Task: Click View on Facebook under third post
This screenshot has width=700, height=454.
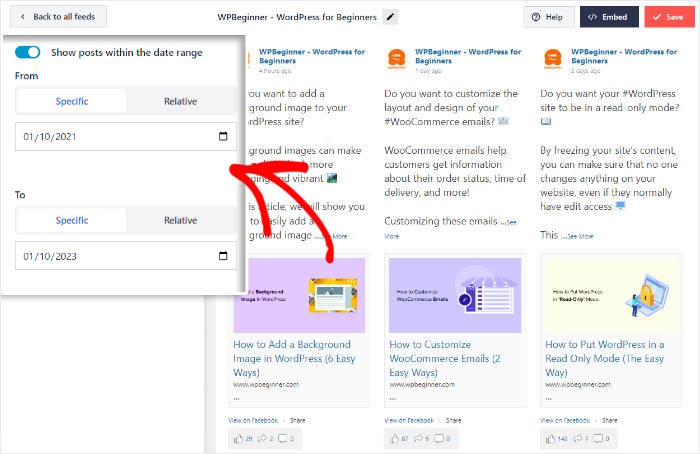Action: coord(564,420)
